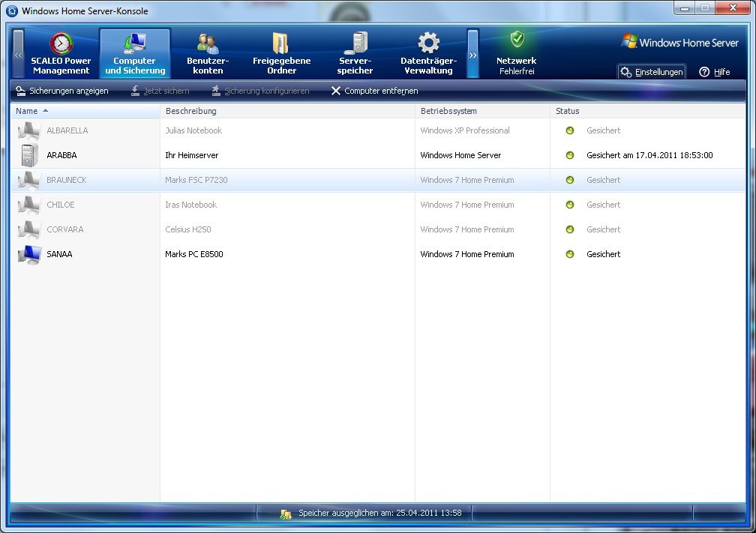Image resolution: width=756 pixels, height=533 pixels.
Task: Click description Ihr Heimserver
Action: [x=191, y=155]
